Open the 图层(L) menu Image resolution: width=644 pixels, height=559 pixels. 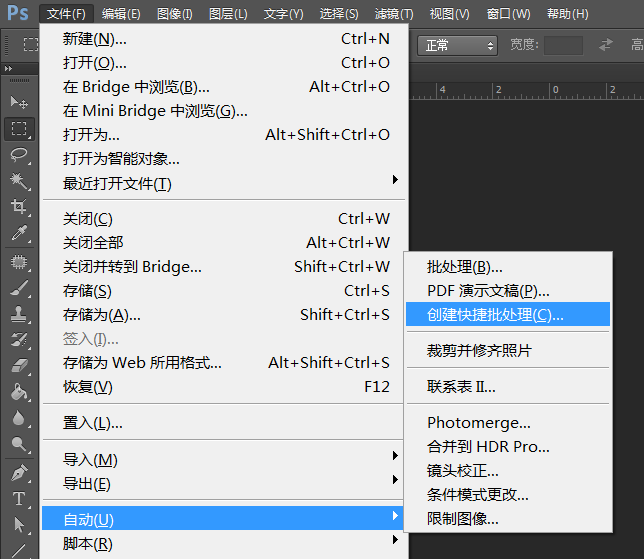(x=228, y=14)
